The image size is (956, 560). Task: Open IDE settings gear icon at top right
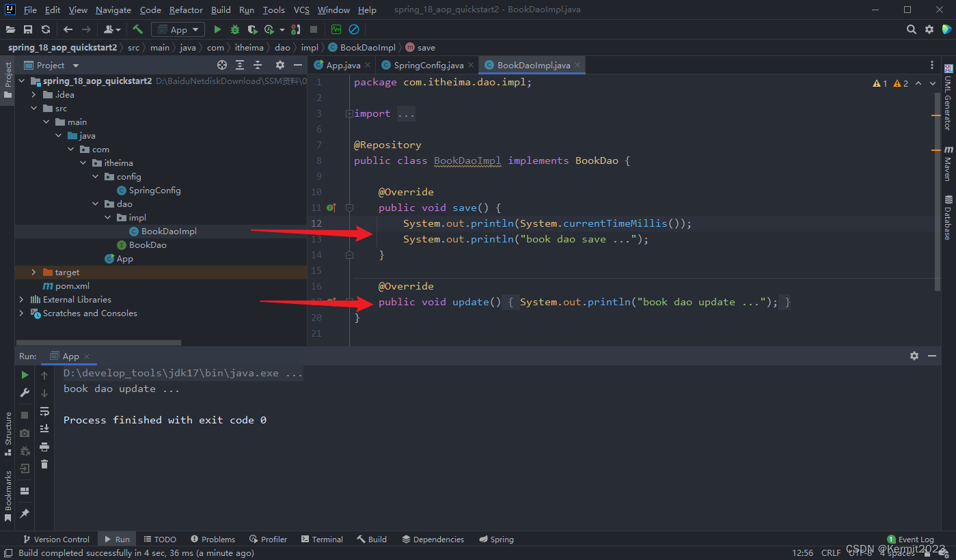click(929, 29)
